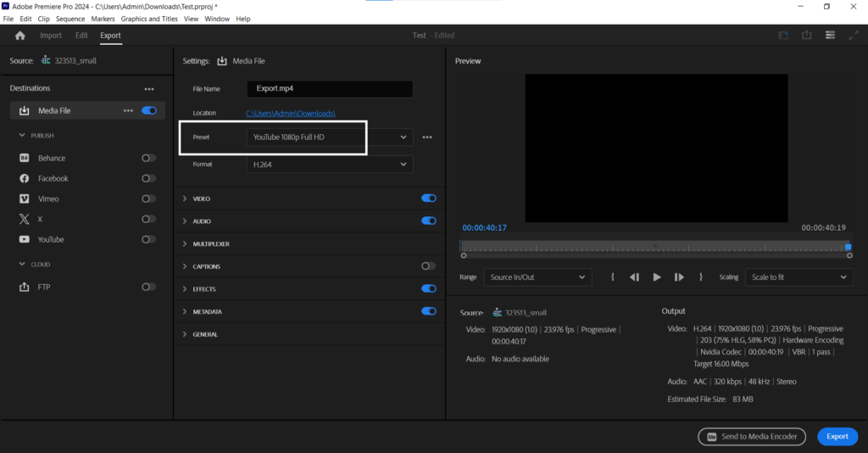Open the Downloads location link

tap(291, 113)
